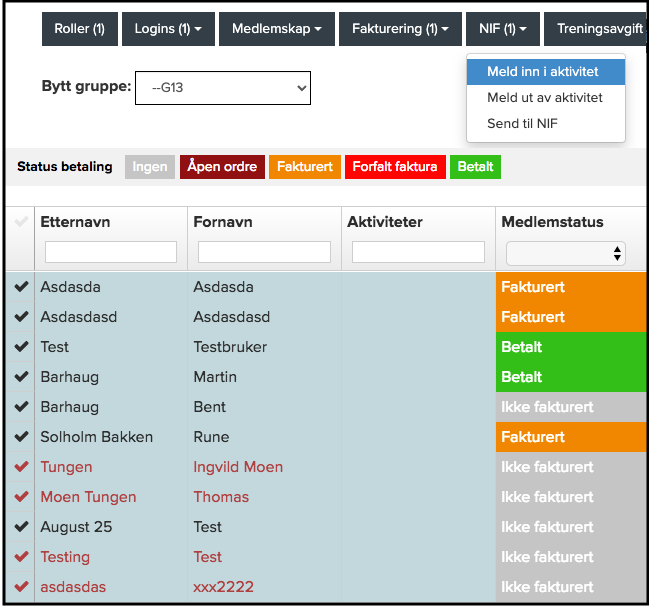Click the Etternavn filter text field
The image size is (649, 606).
pos(111,252)
